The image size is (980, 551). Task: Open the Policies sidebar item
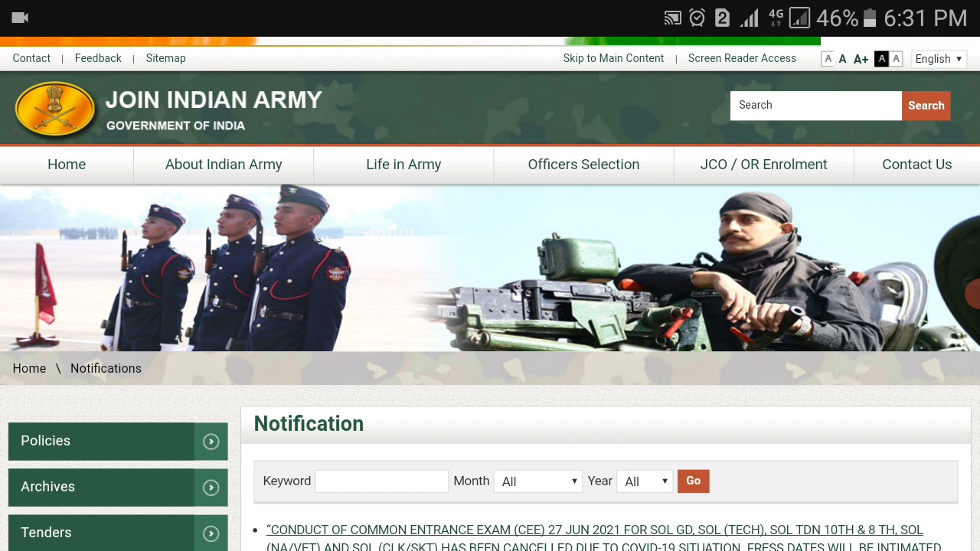[x=118, y=442]
